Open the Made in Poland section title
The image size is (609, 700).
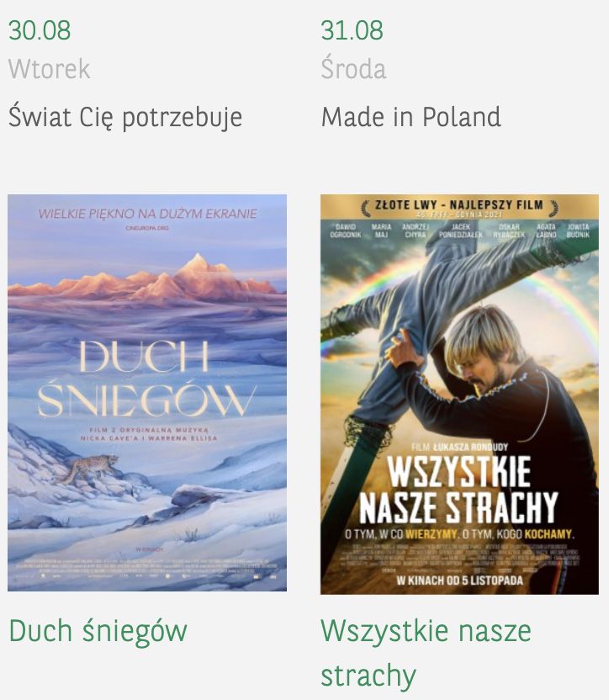pos(410,117)
